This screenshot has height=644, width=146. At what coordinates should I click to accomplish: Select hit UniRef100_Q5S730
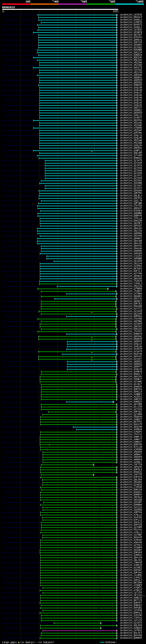click(131, 299)
